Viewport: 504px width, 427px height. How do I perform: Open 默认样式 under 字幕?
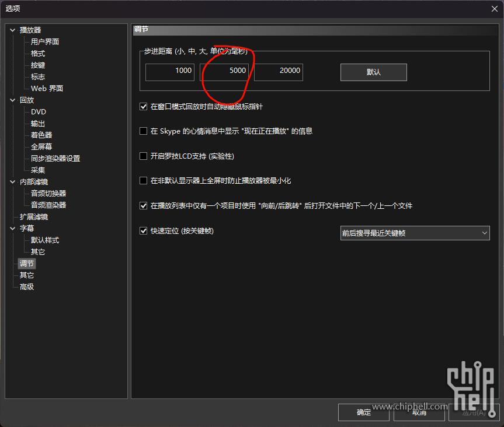(45, 240)
